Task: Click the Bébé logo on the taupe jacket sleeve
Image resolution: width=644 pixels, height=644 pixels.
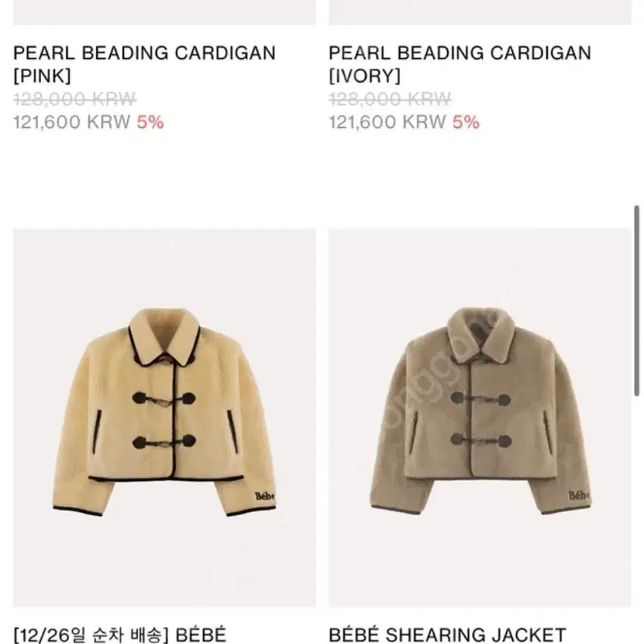Action: [579, 496]
